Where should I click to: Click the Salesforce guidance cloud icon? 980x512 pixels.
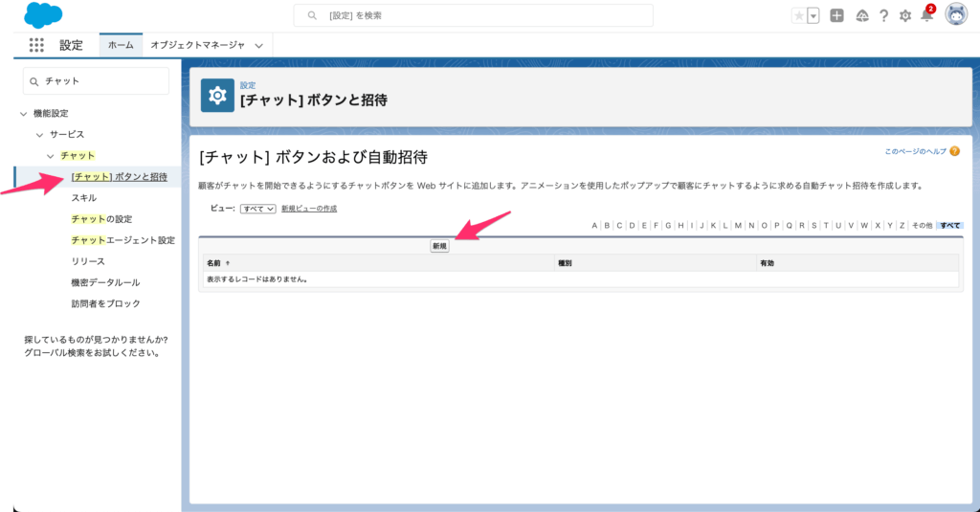point(862,15)
